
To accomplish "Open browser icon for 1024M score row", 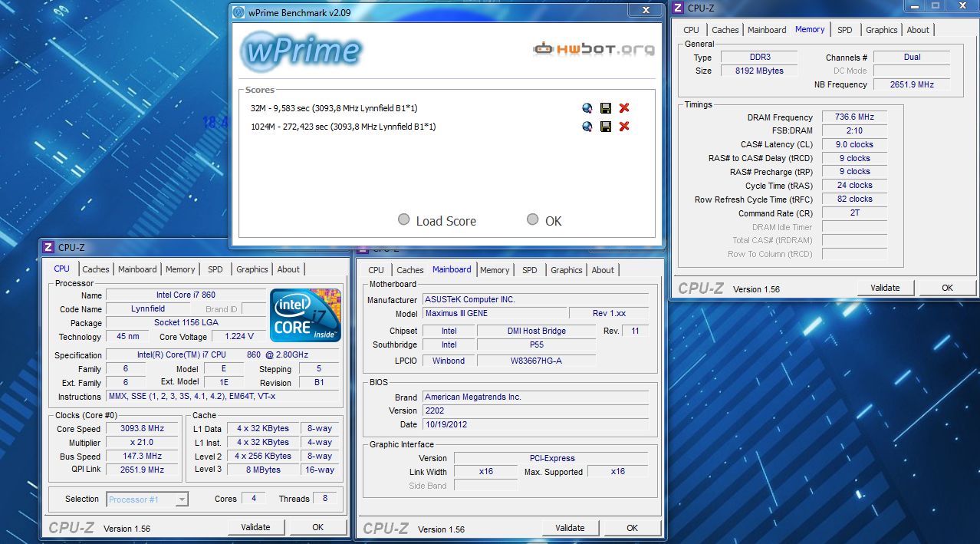I will 587,127.
